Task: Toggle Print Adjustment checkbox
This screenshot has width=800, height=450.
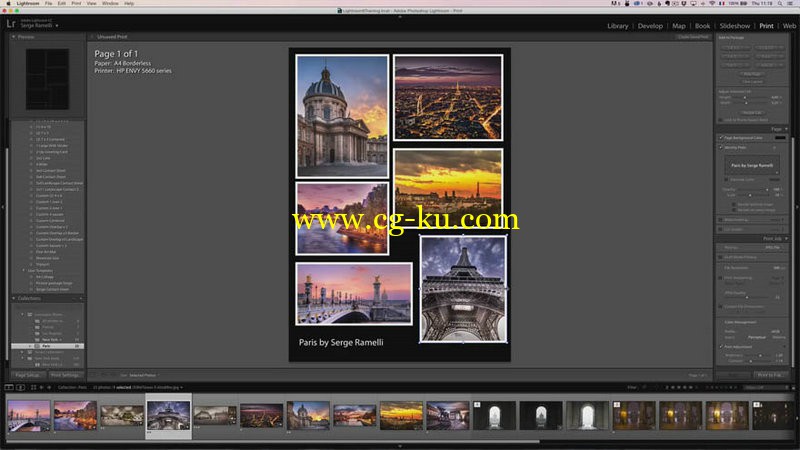Action: [721, 347]
